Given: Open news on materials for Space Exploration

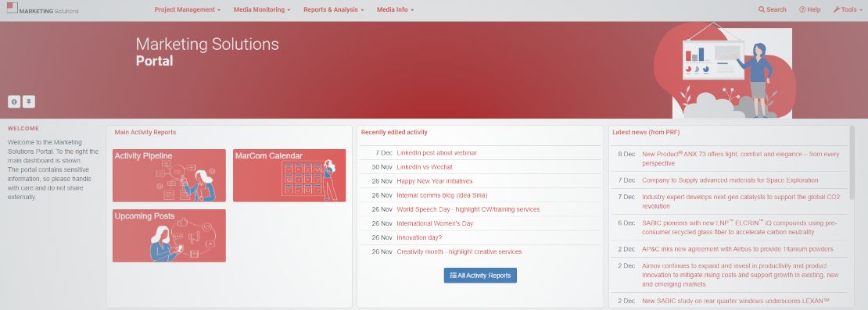Looking at the screenshot, I should pos(730,180).
